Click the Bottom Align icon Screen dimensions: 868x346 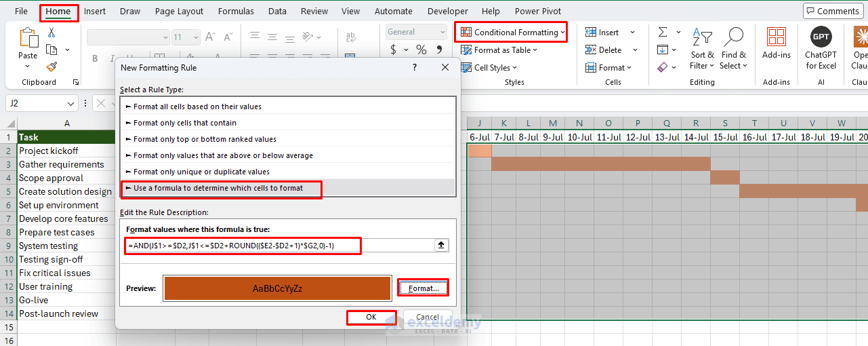(x=292, y=37)
